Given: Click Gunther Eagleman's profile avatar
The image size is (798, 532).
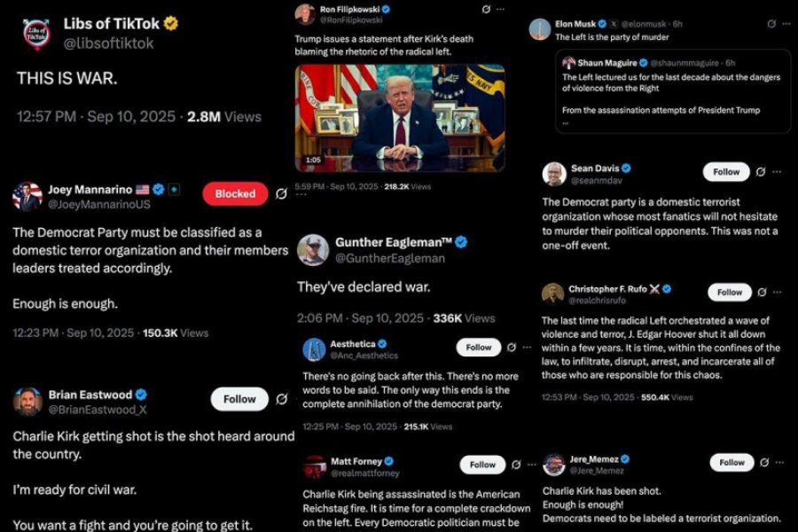Looking at the screenshot, I should tap(312, 249).
